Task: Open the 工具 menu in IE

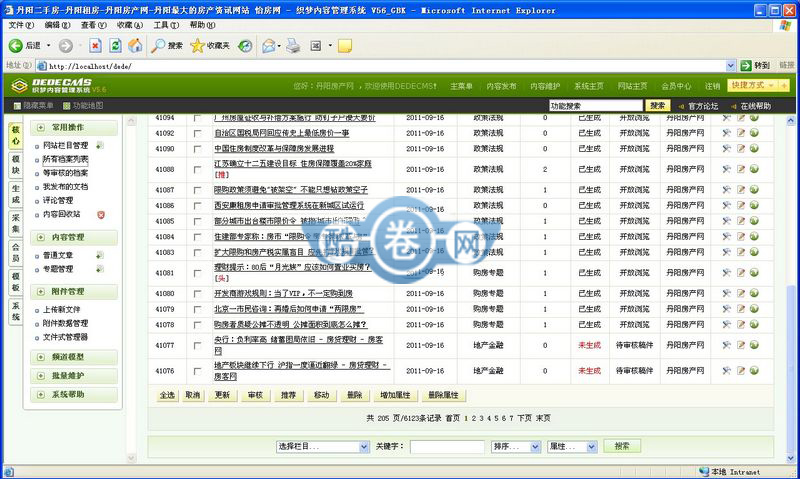Action: [x=166, y=25]
